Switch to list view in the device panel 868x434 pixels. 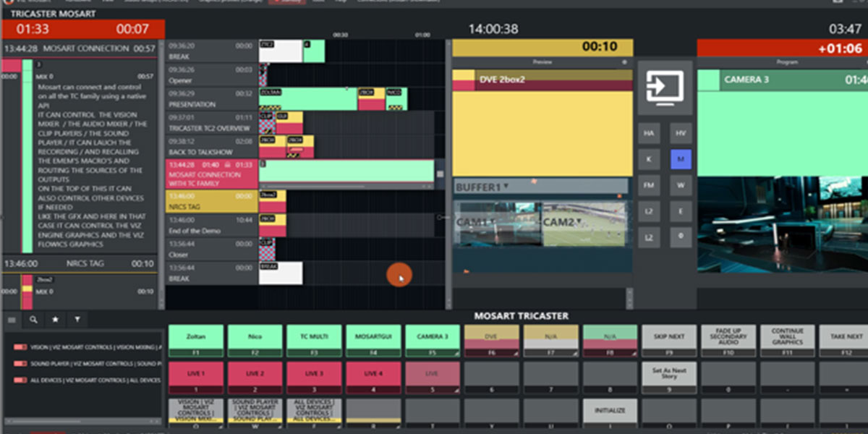[12, 320]
